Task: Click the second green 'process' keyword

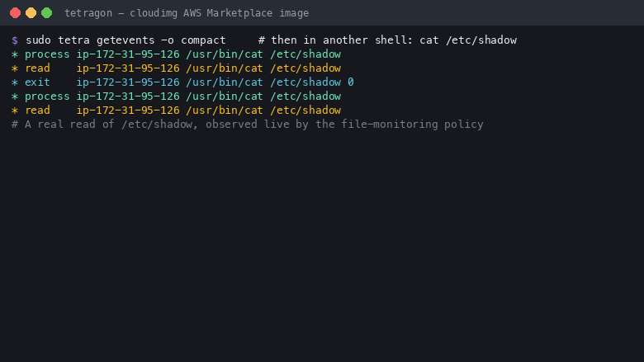Action: pyautogui.click(x=47, y=96)
